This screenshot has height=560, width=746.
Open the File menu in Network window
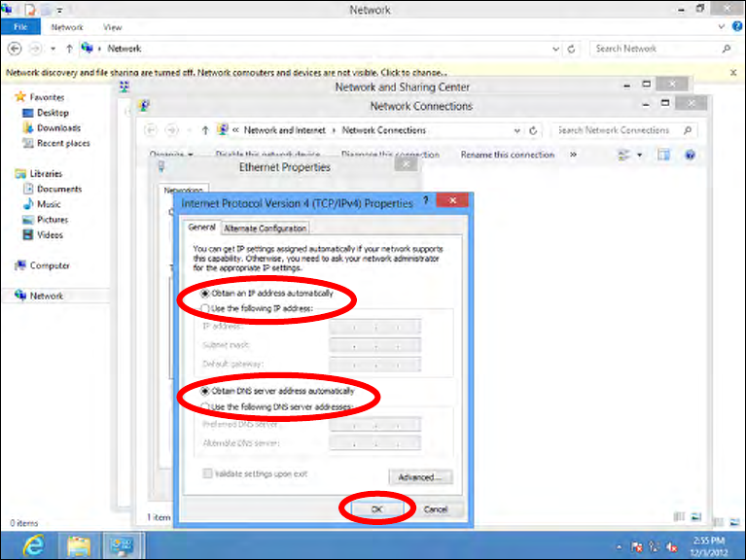pos(20,27)
